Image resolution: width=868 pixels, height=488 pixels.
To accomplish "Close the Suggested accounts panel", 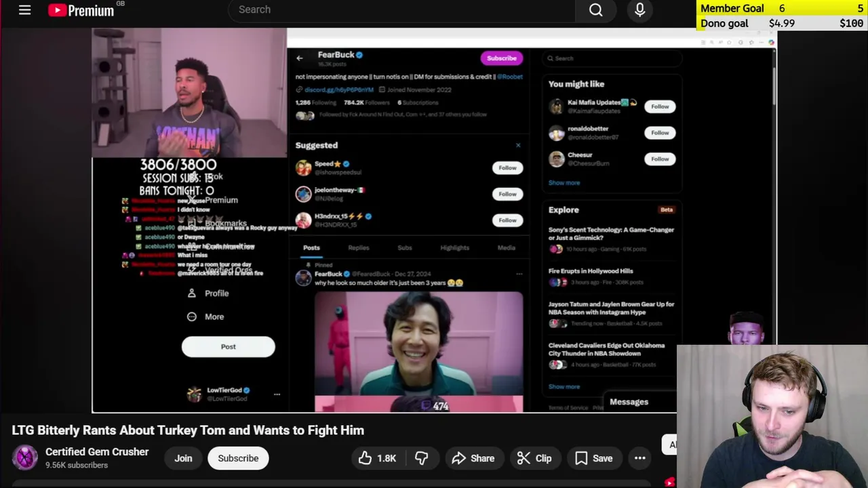I will 518,145.
